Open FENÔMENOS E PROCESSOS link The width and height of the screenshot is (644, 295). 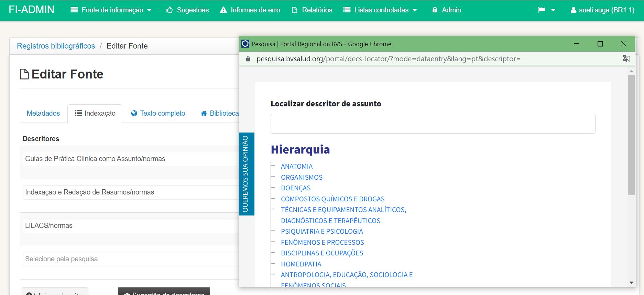coord(322,242)
